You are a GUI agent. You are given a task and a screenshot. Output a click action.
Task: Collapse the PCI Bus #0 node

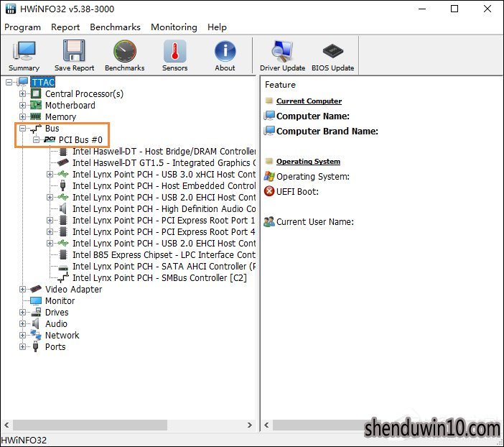tap(37, 139)
